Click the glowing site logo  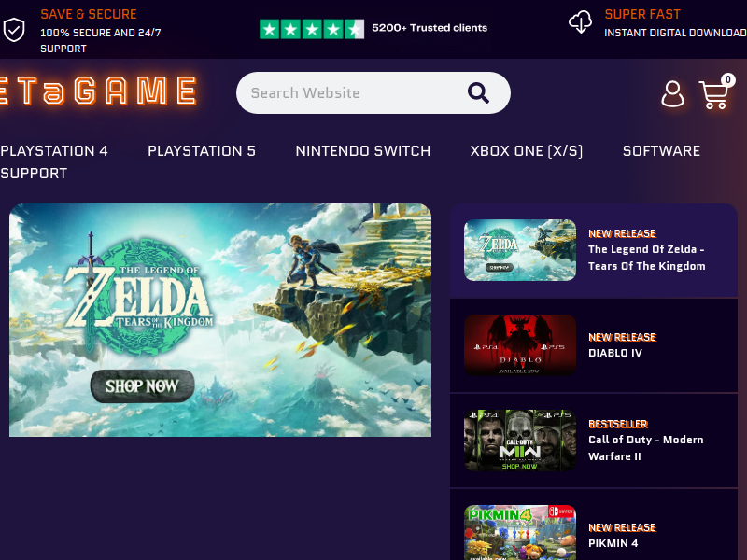point(98,91)
